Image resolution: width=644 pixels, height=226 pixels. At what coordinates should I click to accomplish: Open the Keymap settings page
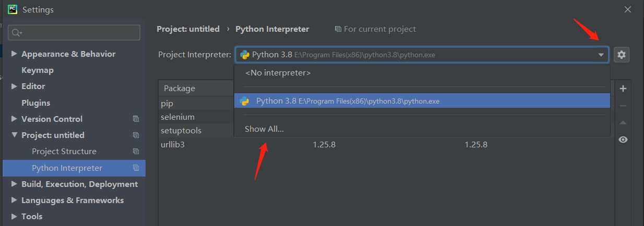[x=38, y=70]
